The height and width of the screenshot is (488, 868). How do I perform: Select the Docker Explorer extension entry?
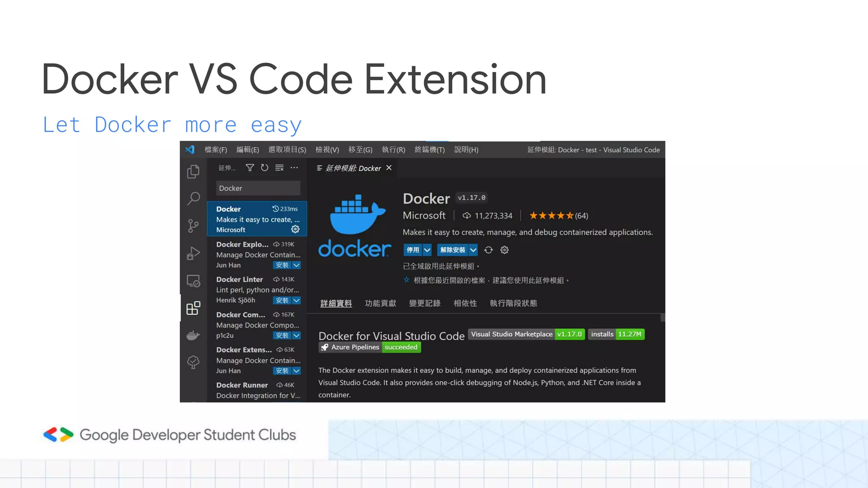(x=257, y=254)
